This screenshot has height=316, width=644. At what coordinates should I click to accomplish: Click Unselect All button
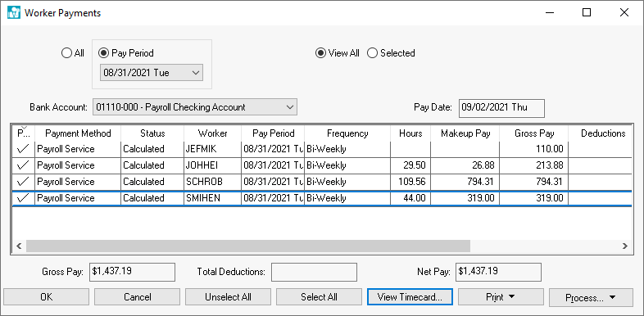tap(228, 297)
